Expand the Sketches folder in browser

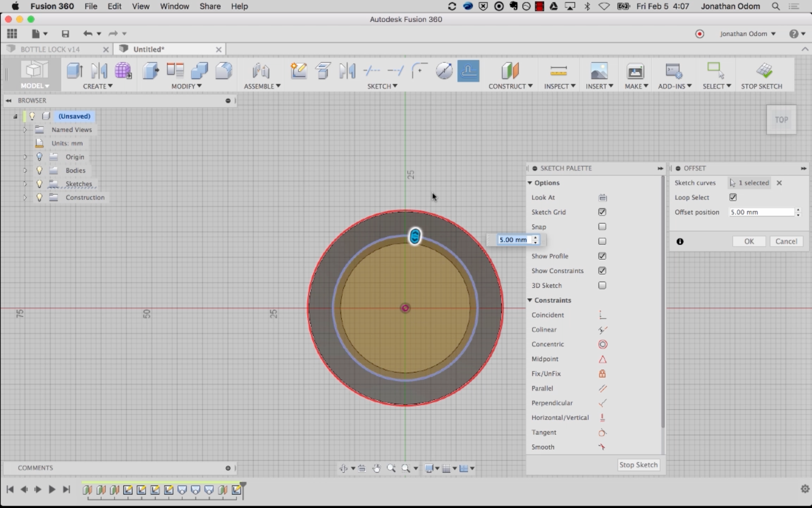[25, 184]
